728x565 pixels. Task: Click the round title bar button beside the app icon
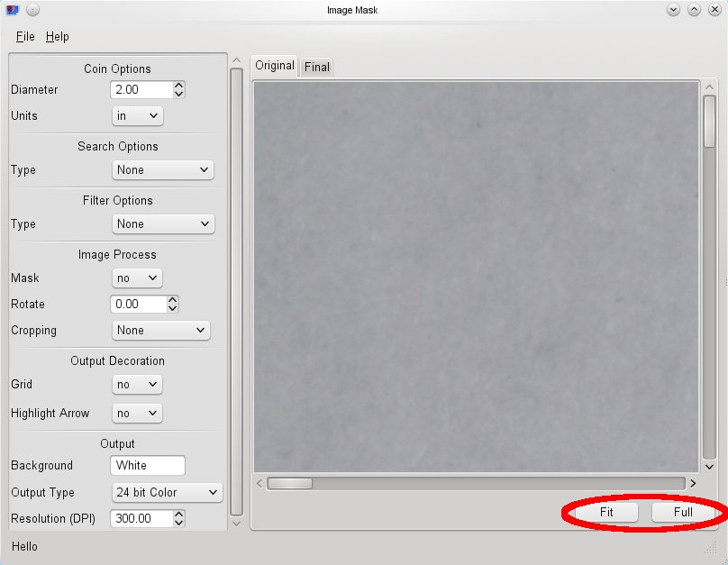click(x=32, y=10)
